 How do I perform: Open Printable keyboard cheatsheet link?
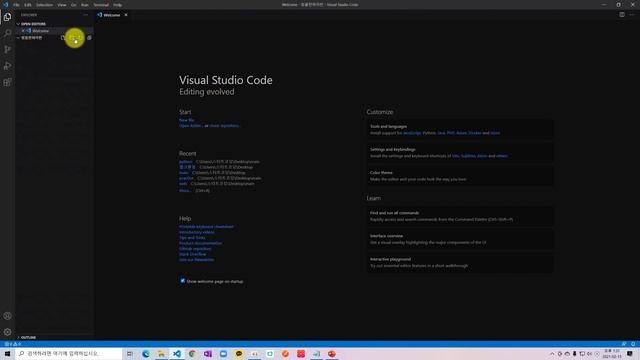[x=206, y=227]
